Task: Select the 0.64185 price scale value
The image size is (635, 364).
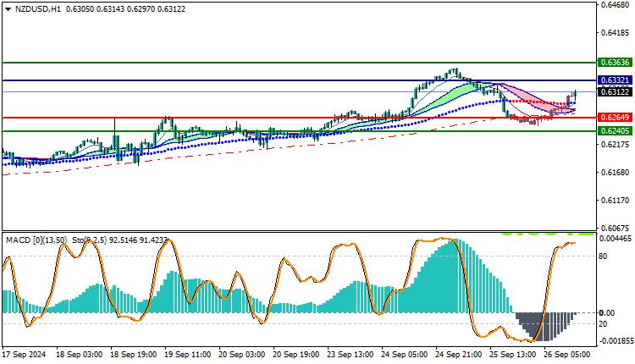Action: pos(615,33)
